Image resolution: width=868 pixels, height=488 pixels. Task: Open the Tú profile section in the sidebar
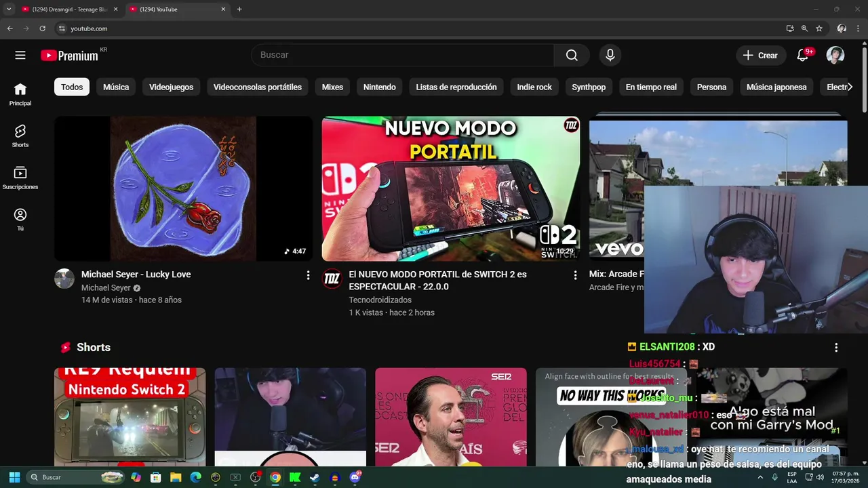20,220
